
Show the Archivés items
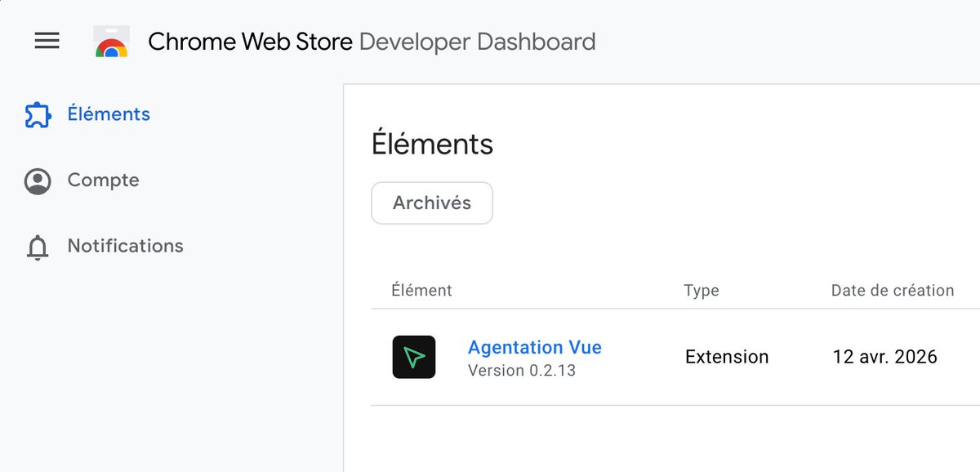point(432,203)
